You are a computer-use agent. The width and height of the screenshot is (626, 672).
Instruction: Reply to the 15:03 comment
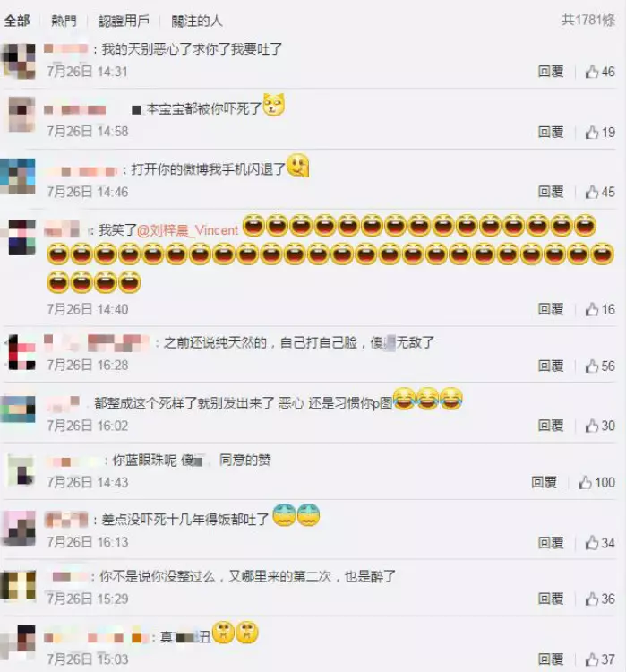point(551,659)
